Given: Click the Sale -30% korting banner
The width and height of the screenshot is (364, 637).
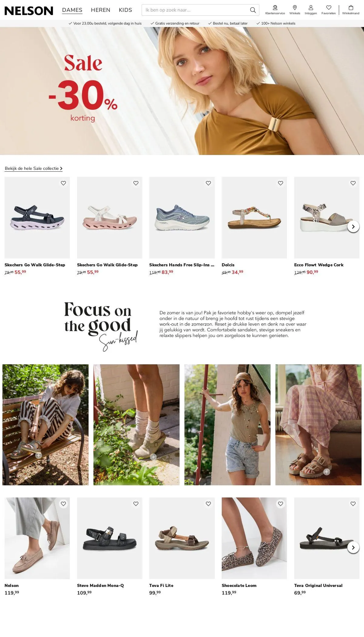Looking at the screenshot, I should [182, 91].
